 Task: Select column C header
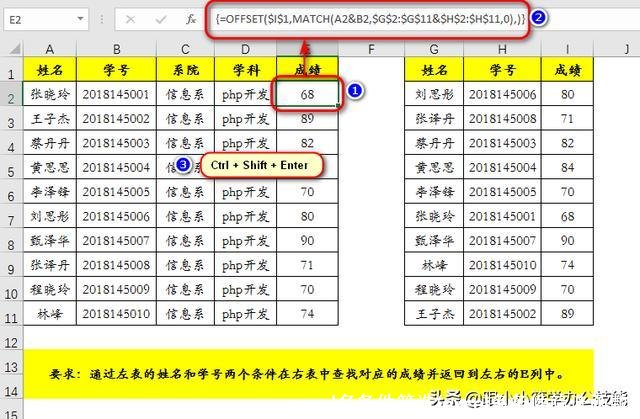(x=185, y=49)
